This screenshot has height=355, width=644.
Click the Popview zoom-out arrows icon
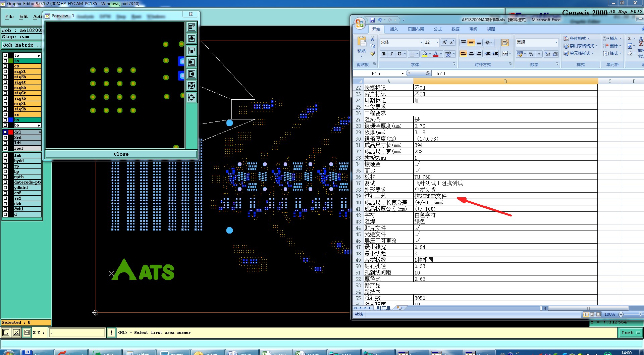click(x=192, y=97)
